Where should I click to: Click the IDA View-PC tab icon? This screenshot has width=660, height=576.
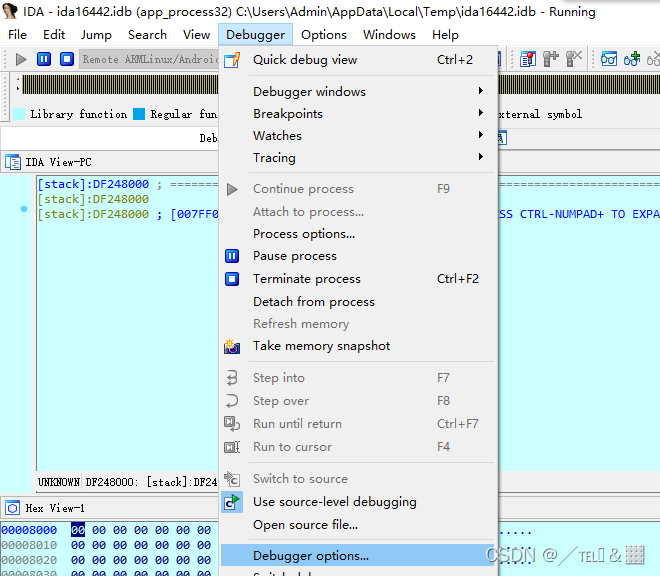(13, 162)
